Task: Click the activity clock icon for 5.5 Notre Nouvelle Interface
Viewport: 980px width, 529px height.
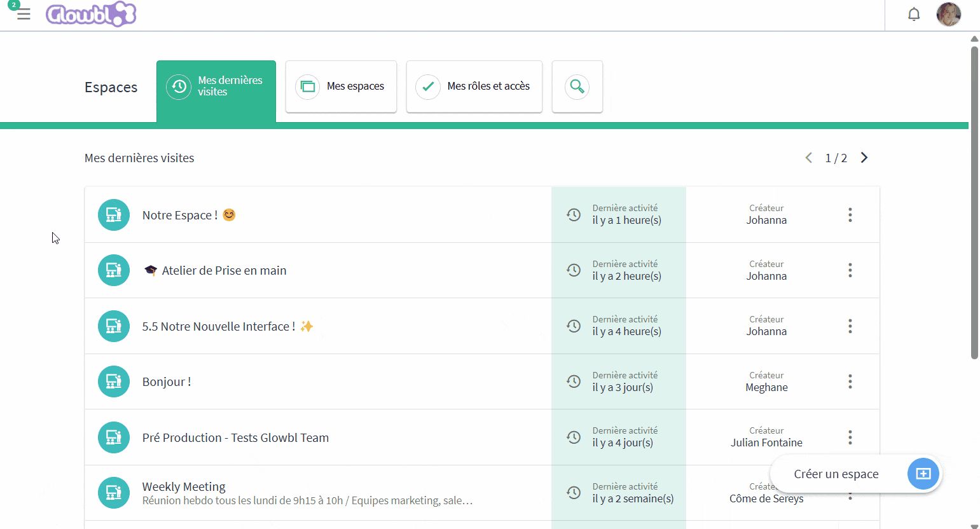Action: (x=574, y=326)
